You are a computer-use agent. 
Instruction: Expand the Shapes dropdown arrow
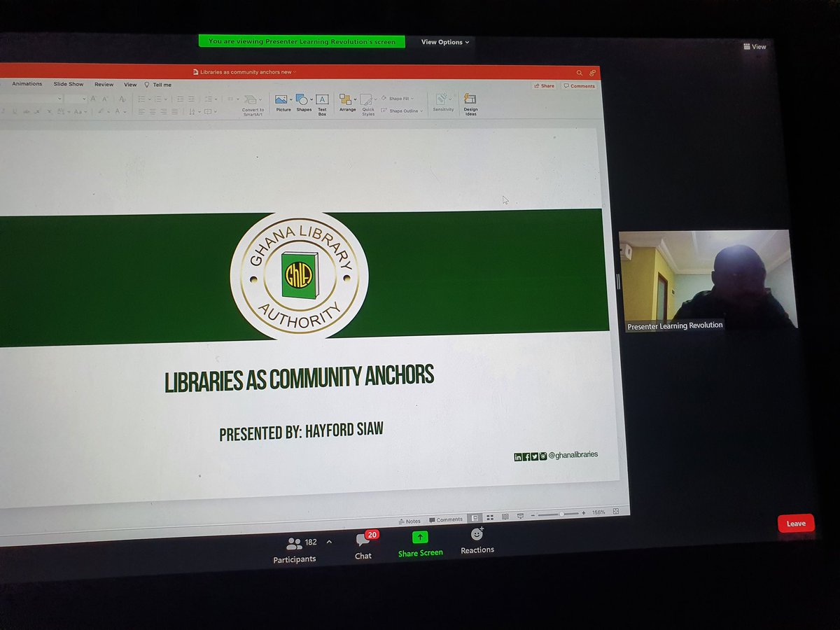[311, 99]
